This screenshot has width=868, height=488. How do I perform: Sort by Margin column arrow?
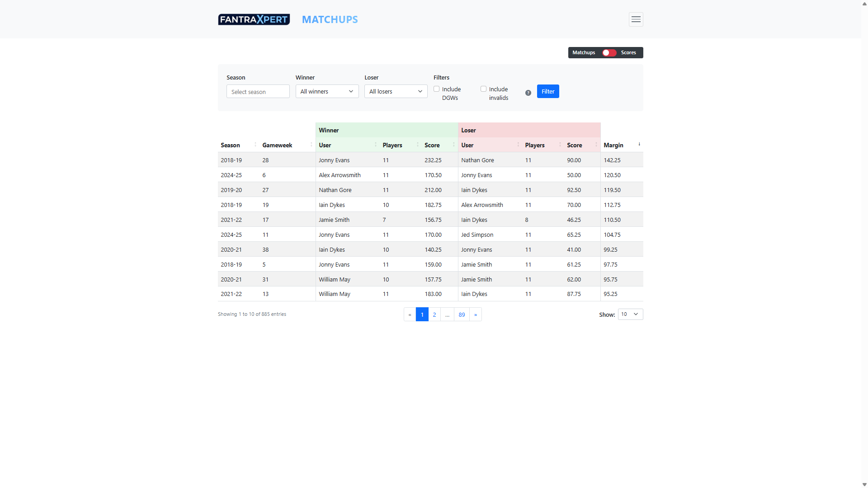tap(639, 145)
